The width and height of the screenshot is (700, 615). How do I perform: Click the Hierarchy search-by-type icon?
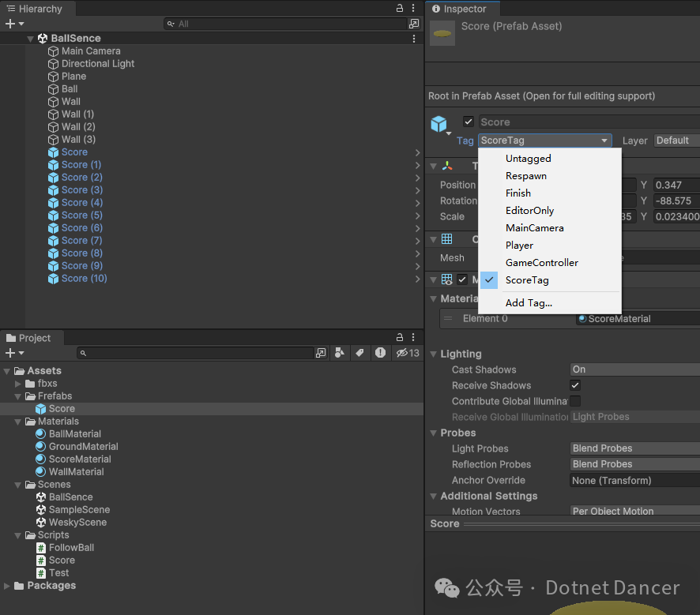[x=414, y=24]
